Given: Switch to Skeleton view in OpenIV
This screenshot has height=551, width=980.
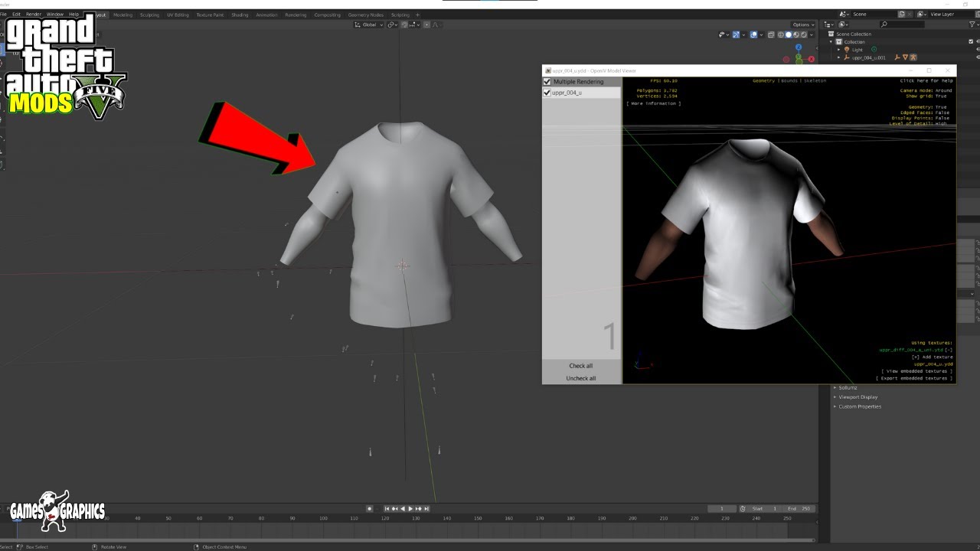Looking at the screenshot, I should tap(814, 80).
